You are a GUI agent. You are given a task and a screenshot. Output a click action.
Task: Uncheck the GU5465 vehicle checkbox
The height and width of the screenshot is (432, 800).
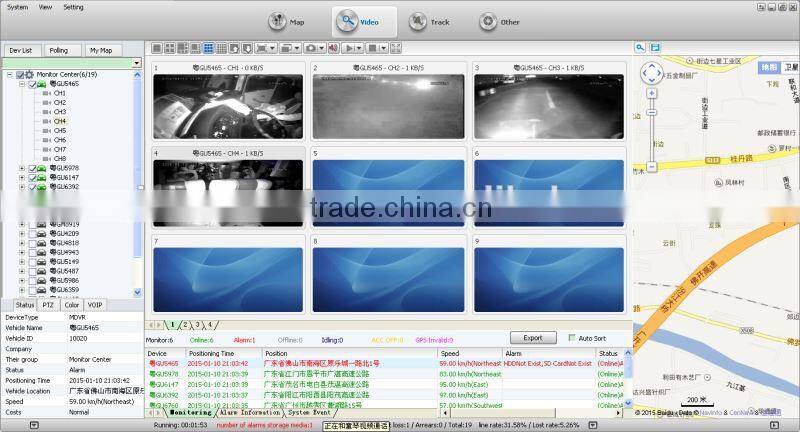(x=32, y=84)
